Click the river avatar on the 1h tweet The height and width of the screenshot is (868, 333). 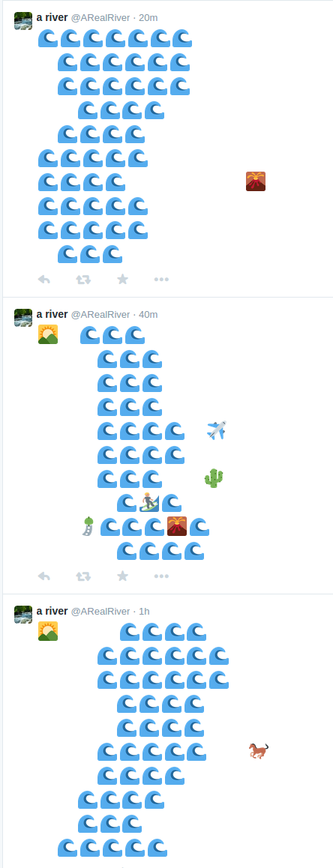(23, 615)
